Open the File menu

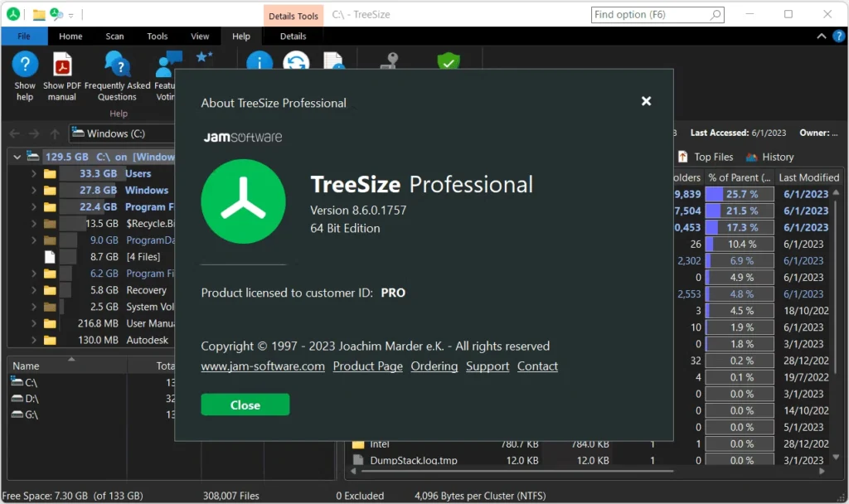click(24, 36)
